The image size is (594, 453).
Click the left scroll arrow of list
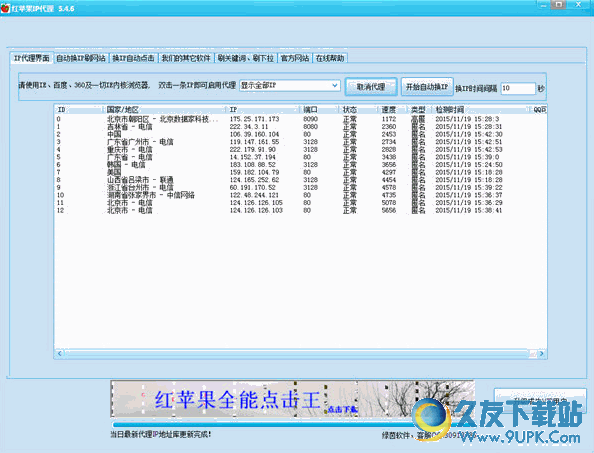[x=59, y=353]
